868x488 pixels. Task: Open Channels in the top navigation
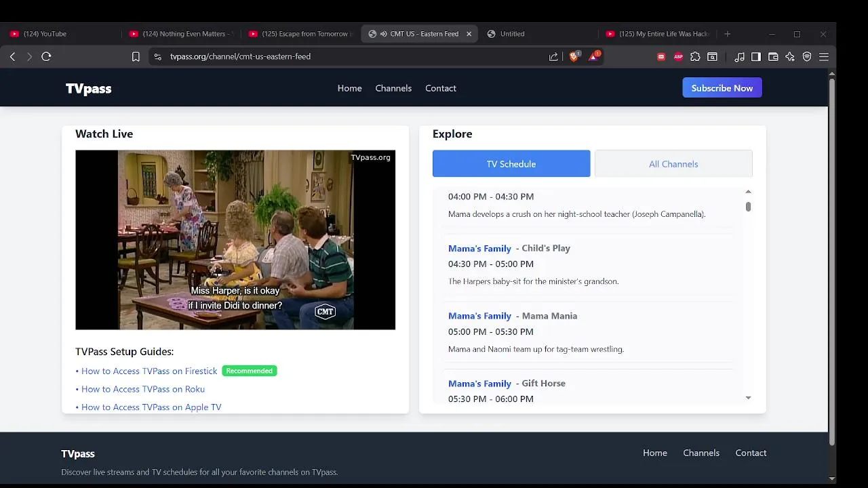393,88
